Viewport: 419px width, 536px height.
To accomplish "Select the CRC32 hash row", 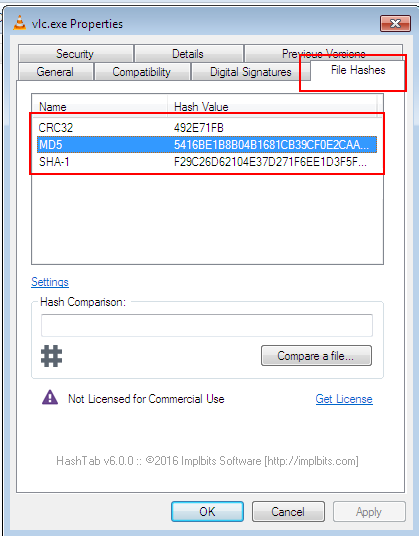I will [207, 128].
